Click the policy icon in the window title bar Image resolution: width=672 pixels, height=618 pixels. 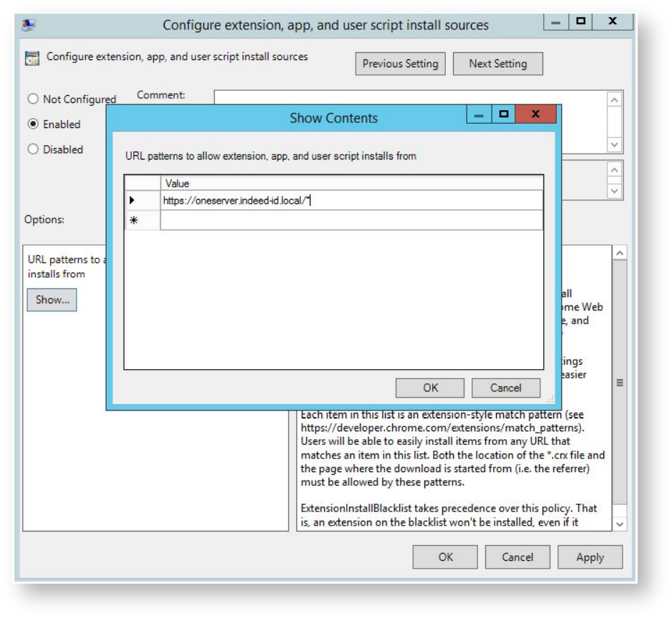29,24
